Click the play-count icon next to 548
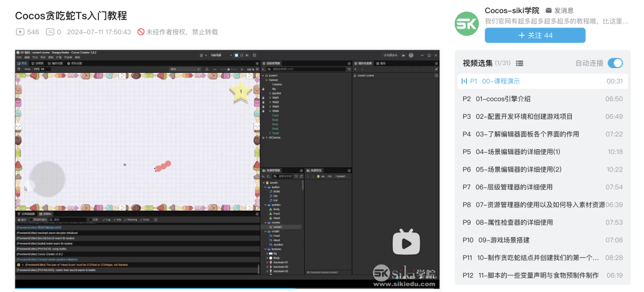The height and width of the screenshot is (292, 644). click(20, 32)
